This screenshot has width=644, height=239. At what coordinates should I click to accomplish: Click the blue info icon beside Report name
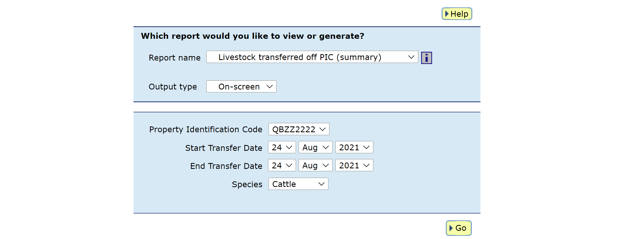(x=426, y=58)
